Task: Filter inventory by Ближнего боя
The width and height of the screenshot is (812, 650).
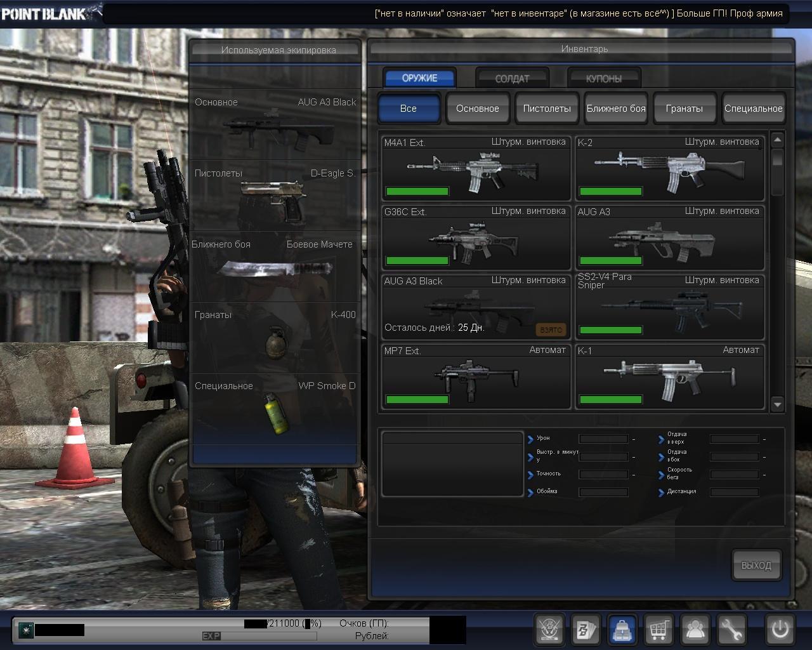Action: point(616,108)
